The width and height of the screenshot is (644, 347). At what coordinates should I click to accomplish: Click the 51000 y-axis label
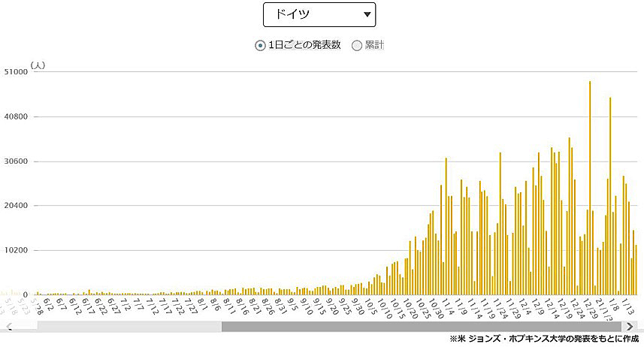pos(16,73)
